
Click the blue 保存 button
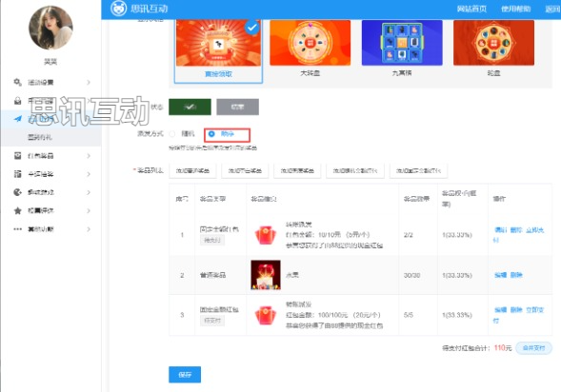point(185,375)
